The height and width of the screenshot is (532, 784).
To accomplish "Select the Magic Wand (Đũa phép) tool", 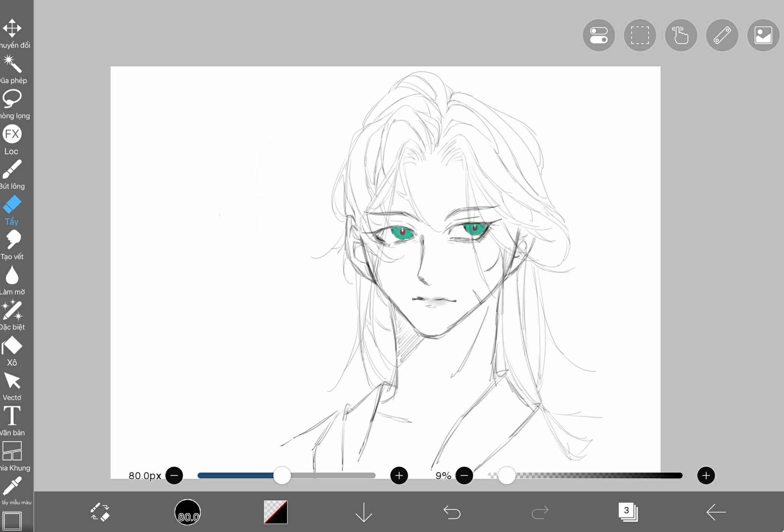I will coord(12,64).
